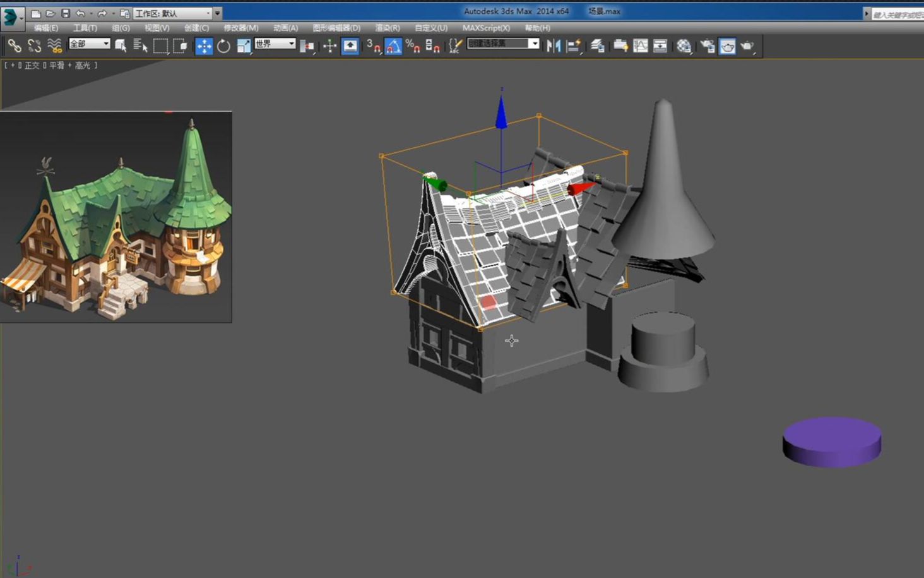
Task: Expand the redo history dropdown arrow
Action: pyautogui.click(x=112, y=13)
